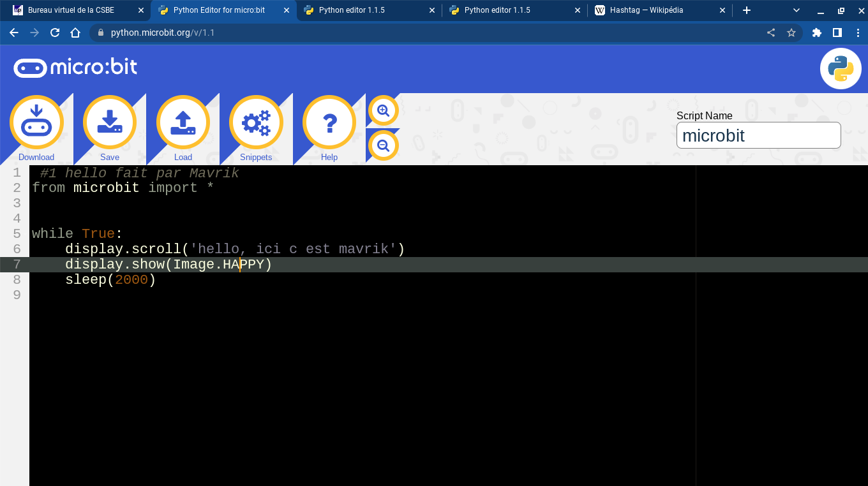Open the Load file icon
Screen dimensions: 868x486
pos(183,122)
